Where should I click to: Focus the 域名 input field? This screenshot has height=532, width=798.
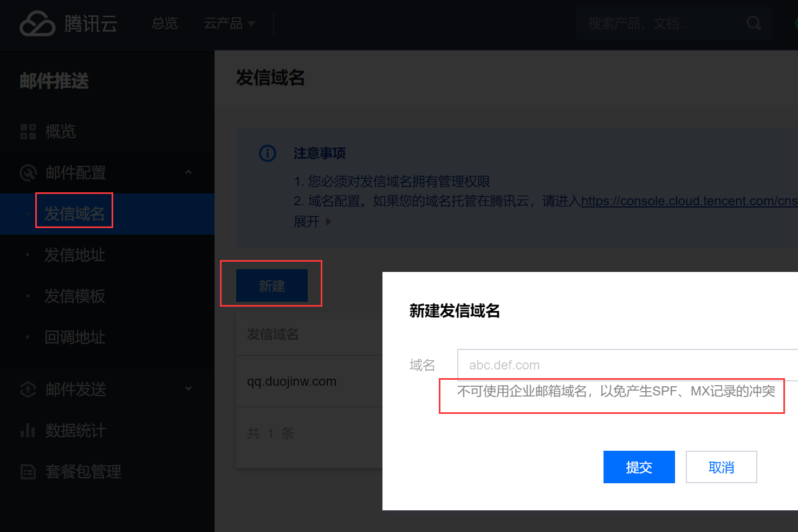click(x=628, y=365)
